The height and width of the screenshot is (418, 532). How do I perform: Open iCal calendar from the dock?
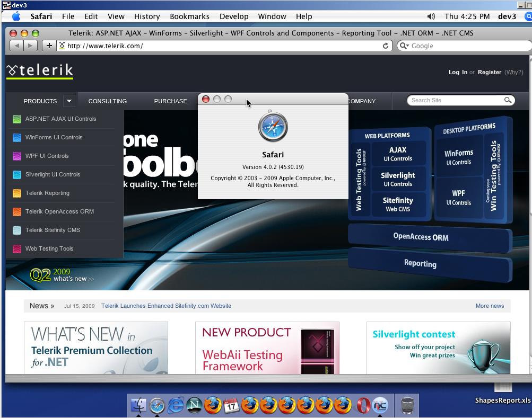[231, 405]
